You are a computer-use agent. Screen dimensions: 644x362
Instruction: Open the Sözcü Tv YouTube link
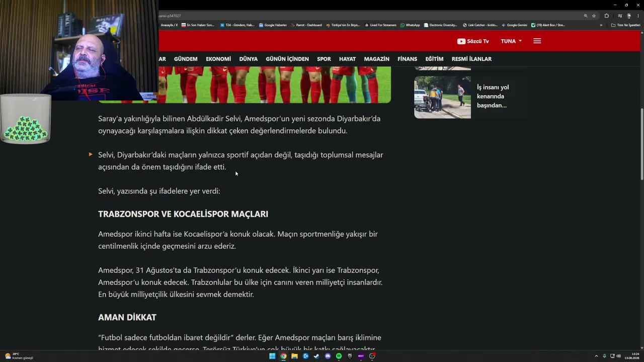click(473, 41)
